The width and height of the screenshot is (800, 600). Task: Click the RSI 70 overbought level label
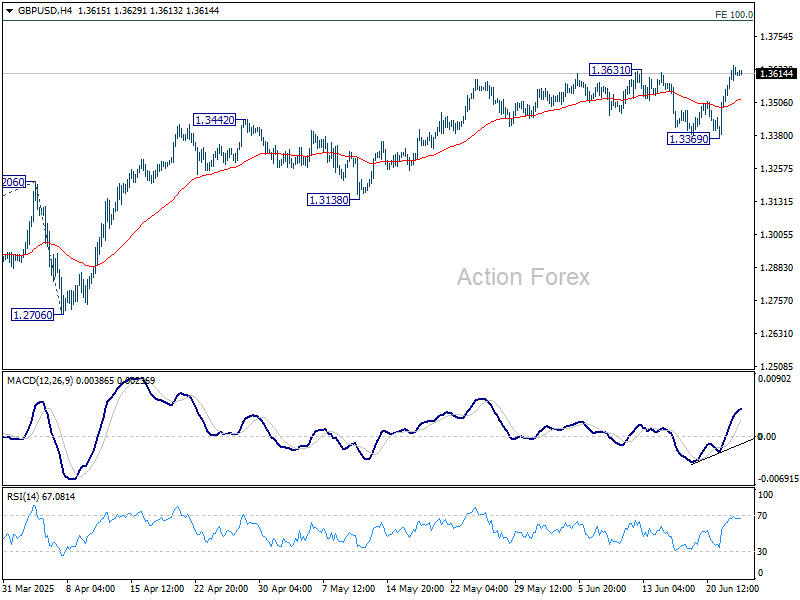pos(762,516)
